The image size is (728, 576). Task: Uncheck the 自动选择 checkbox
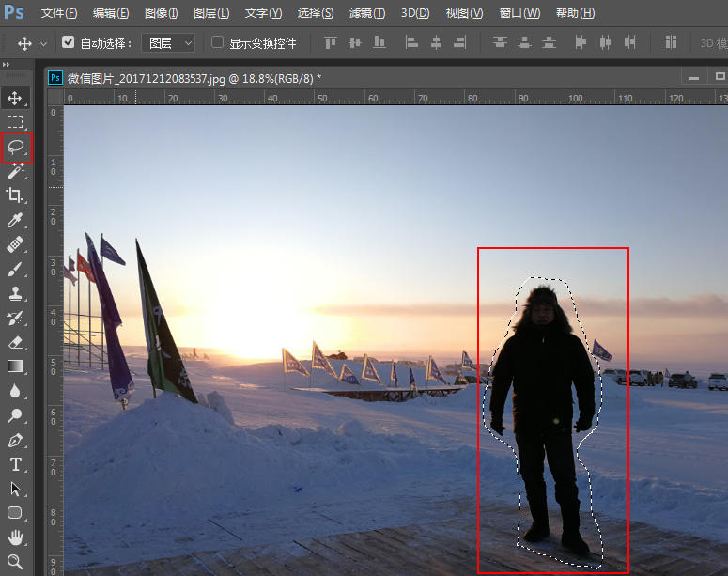69,42
